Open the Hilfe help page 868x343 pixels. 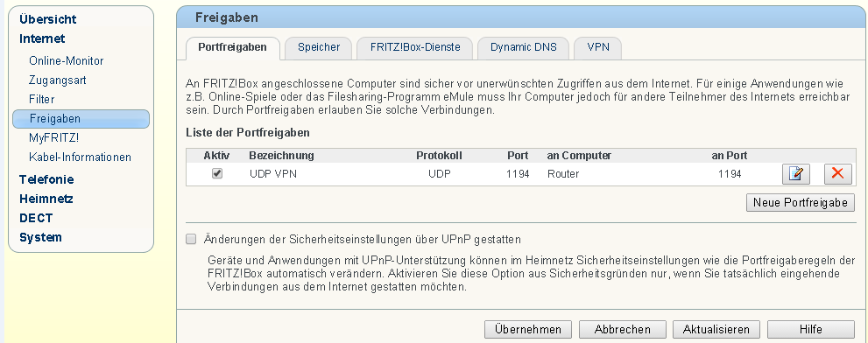click(811, 330)
